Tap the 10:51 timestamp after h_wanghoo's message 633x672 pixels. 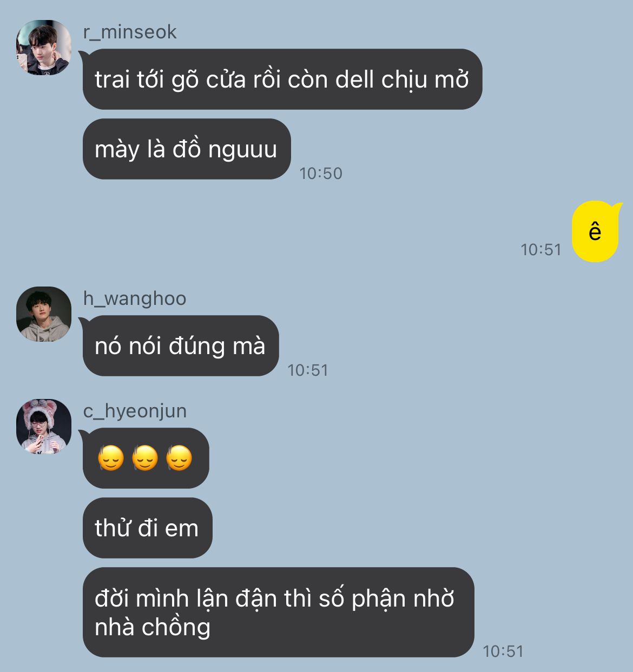pos(308,370)
